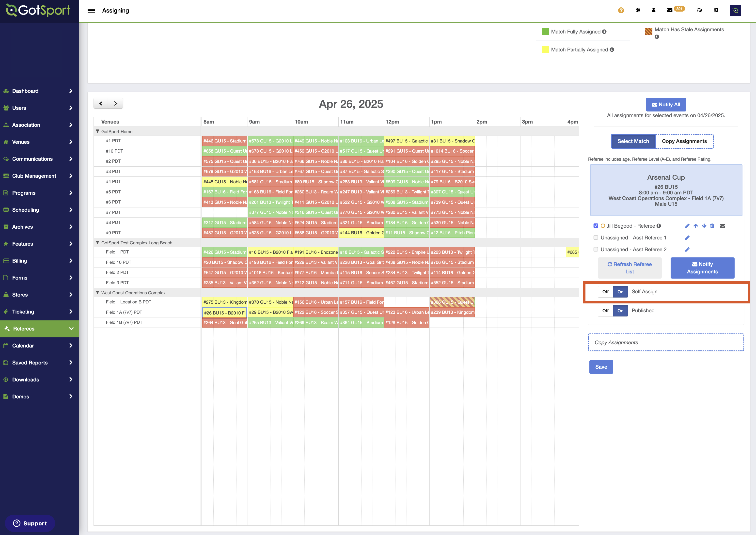Collapse GotSport Test Complex Long Beach group
This screenshot has width=756, height=535.
tap(97, 242)
